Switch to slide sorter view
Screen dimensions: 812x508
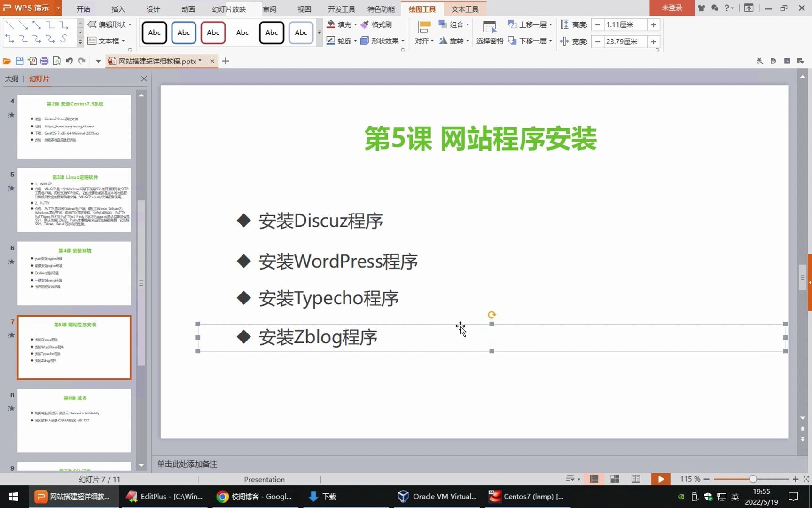point(615,479)
